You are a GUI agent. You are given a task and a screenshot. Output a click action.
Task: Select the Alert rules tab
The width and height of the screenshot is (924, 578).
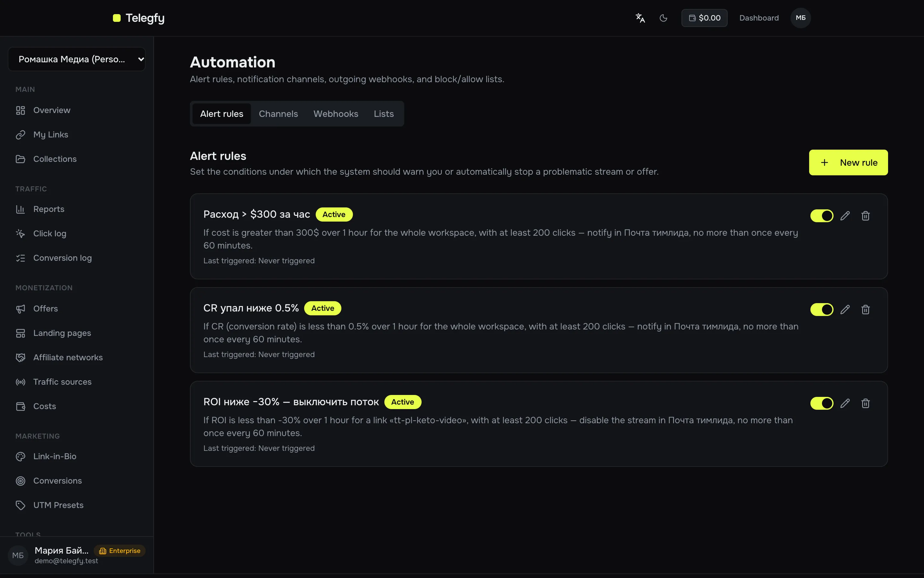(x=221, y=114)
